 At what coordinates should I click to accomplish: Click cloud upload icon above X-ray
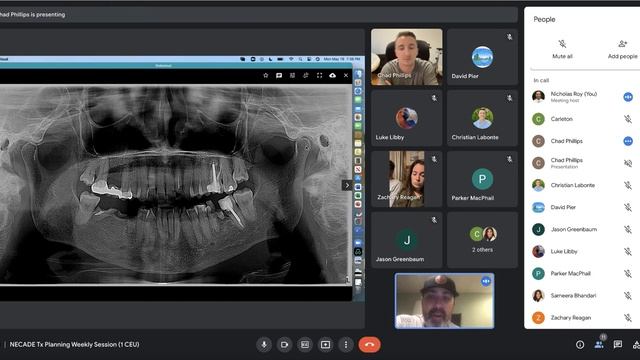333,76
